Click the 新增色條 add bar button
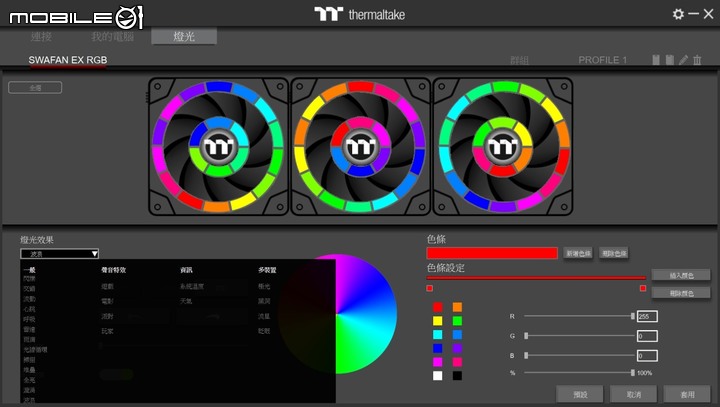 pos(578,253)
